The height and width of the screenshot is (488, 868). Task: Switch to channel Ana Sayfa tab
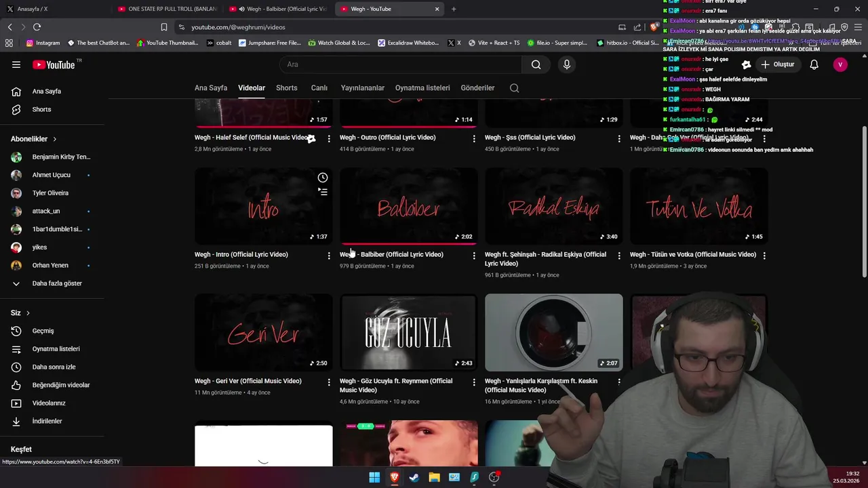pos(211,88)
